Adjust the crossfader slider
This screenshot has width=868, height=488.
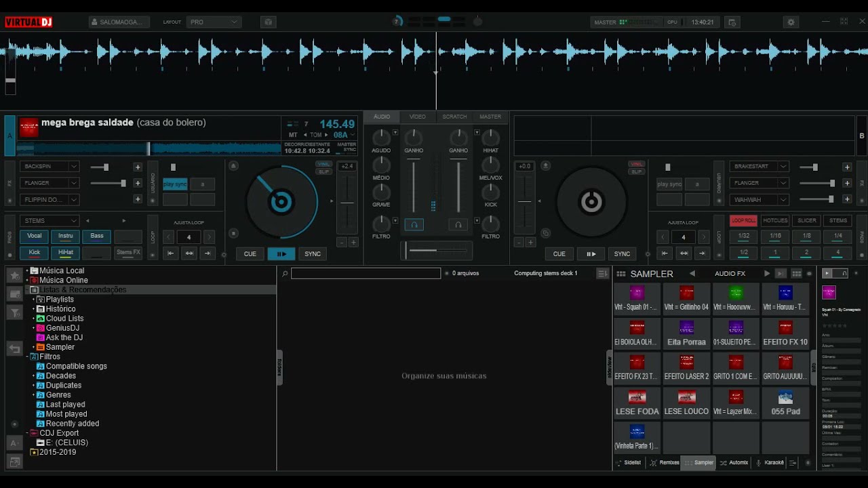(x=437, y=251)
